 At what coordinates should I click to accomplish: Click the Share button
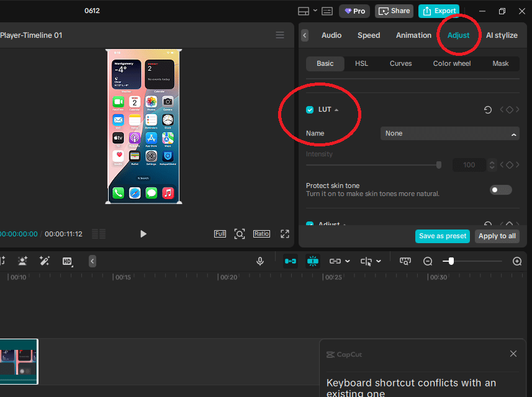(x=394, y=11)
